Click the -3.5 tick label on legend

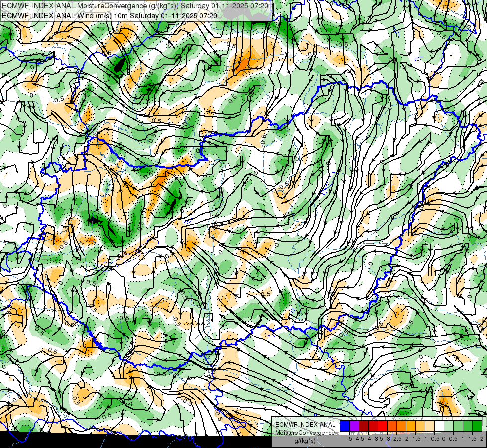coord(378,439)
